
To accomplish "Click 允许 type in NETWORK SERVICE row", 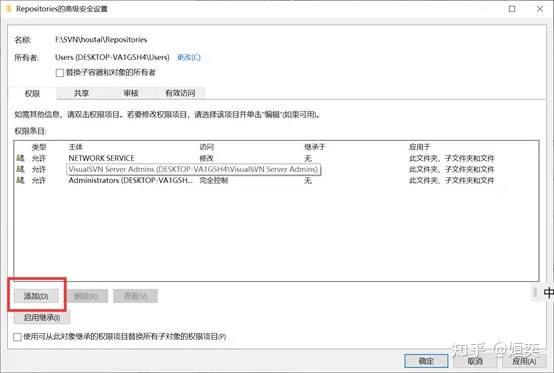I will [x=39, y=158].
